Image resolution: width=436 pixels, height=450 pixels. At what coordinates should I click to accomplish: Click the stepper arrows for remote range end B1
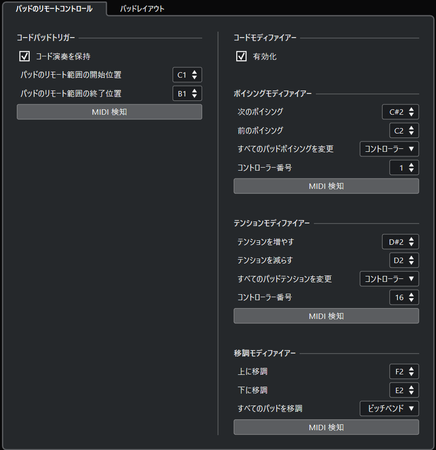(x=194, y=93)
